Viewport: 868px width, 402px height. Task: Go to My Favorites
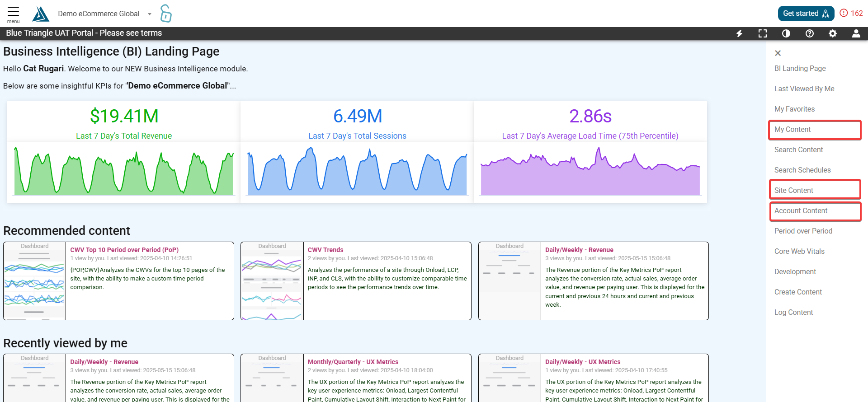point(794,109)
